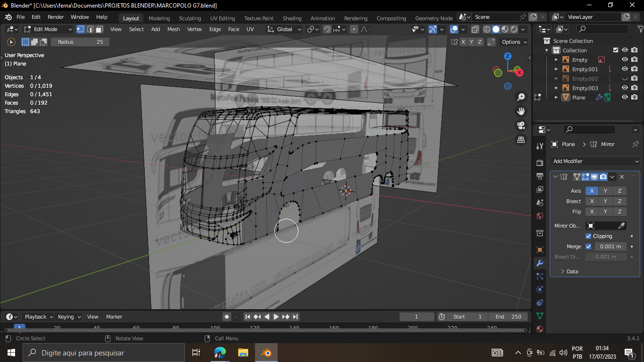The width and height of the screenshot is (644, 362).
Task: Uncheck the Clipping checkbox
Action: click(588, 236)
